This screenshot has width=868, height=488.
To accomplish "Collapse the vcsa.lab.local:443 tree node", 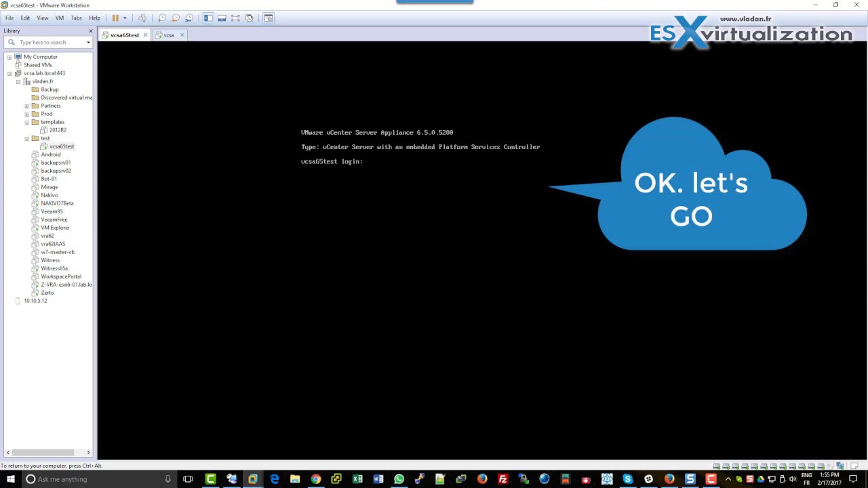I will (x=9, y=73).
